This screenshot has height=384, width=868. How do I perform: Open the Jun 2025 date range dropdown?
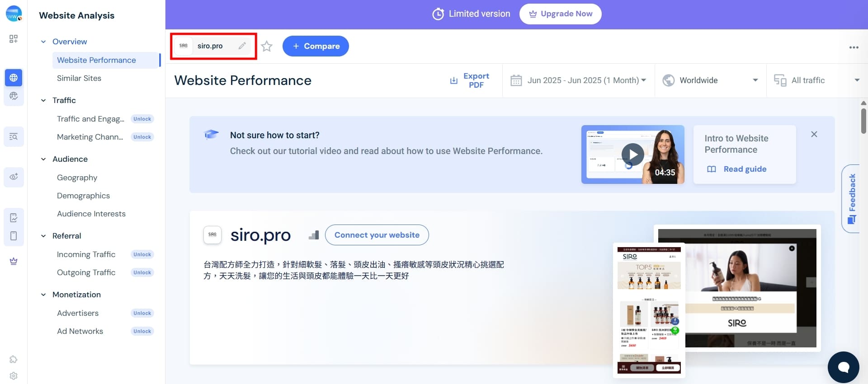(579, 80)
